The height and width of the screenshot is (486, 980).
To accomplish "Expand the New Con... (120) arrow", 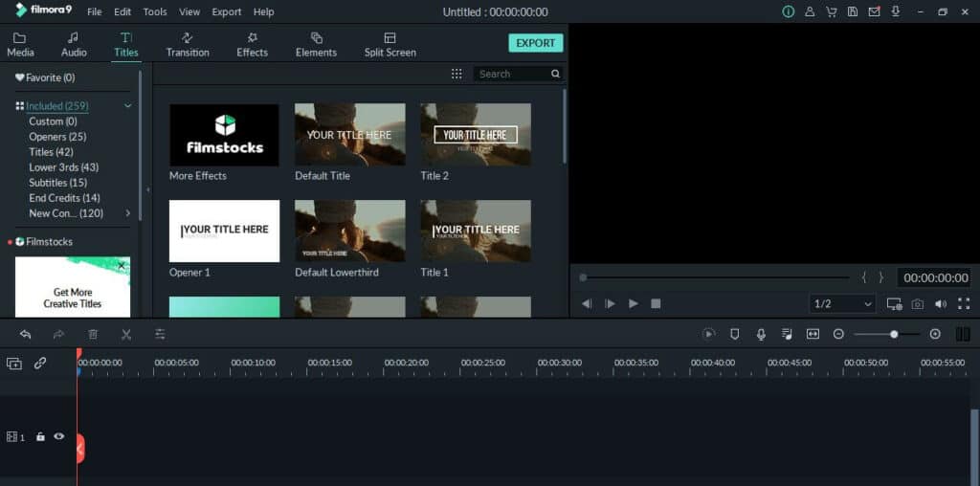I will [127, 213].
